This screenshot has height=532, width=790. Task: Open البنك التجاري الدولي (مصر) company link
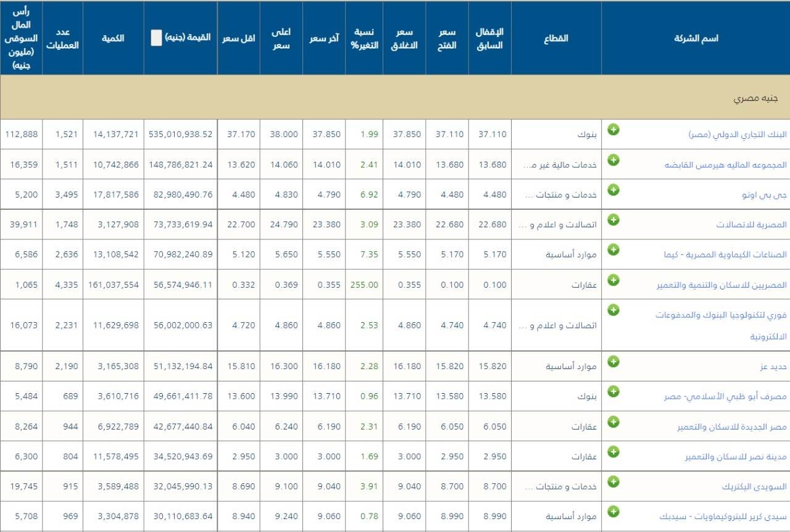[738, 135]
